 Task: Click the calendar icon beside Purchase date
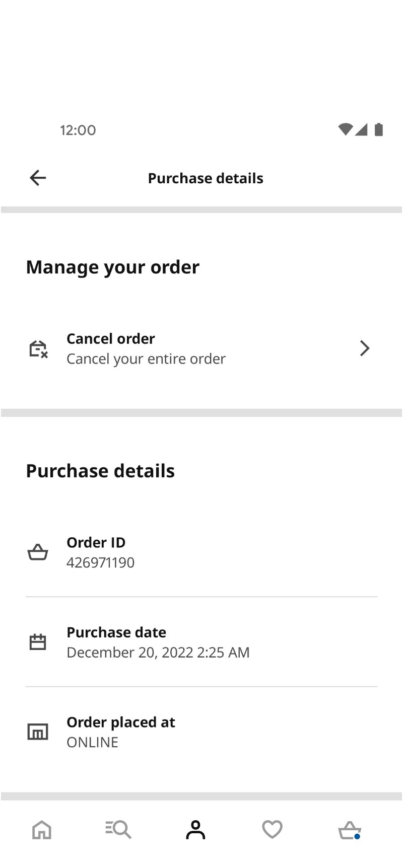(x=37, y=641)
